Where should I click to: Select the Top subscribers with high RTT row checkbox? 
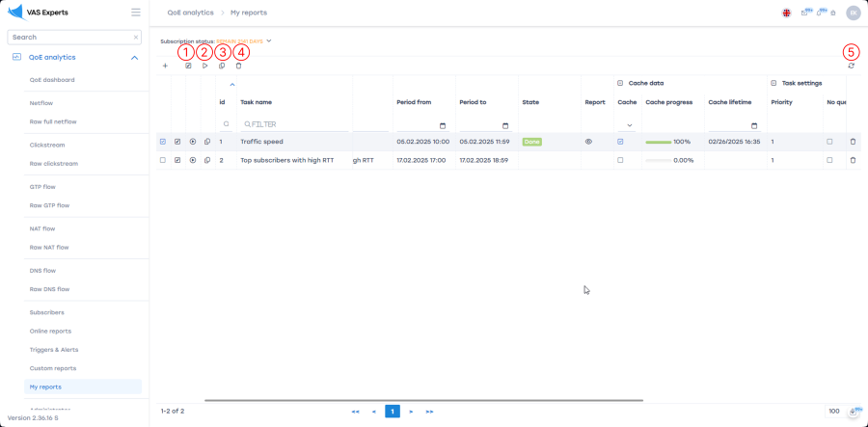[x=163, y=160]
